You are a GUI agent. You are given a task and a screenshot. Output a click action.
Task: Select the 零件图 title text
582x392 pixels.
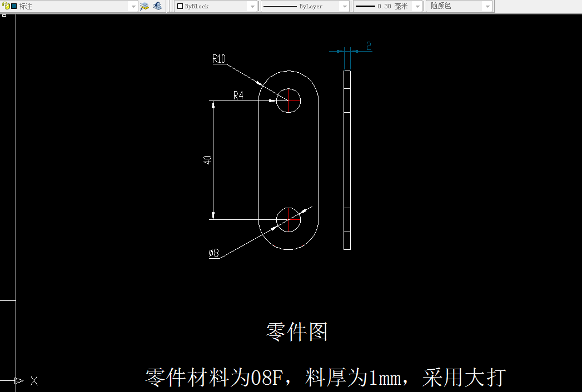(x=296, y=330)
